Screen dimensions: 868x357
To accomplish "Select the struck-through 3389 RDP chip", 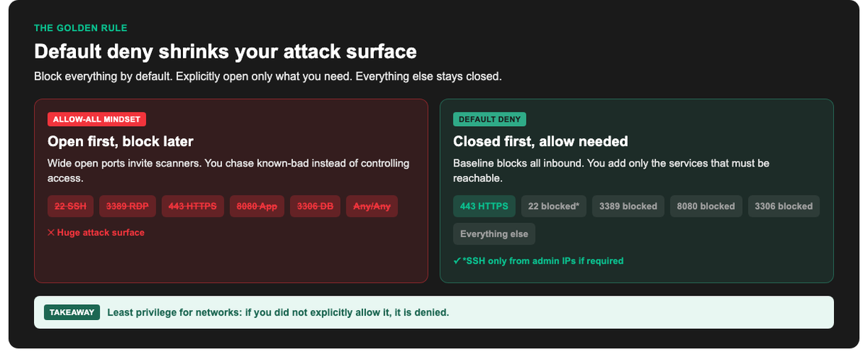I will pyautogui.click(x=127, y=206).
